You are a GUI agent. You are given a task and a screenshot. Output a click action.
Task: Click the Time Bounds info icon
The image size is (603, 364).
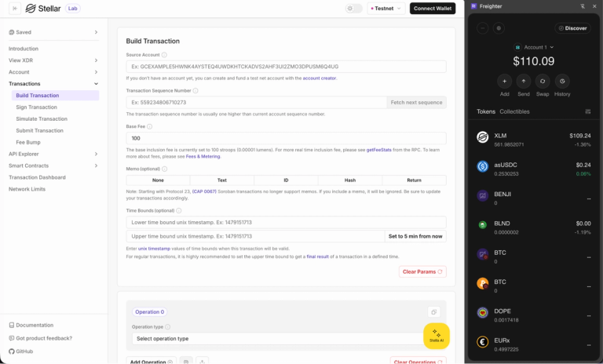pos(179,211)
